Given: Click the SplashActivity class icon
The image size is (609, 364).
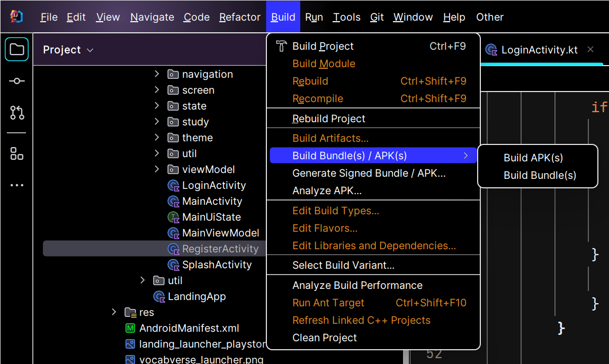Looking at the screenshot, I should pos(173,265).
